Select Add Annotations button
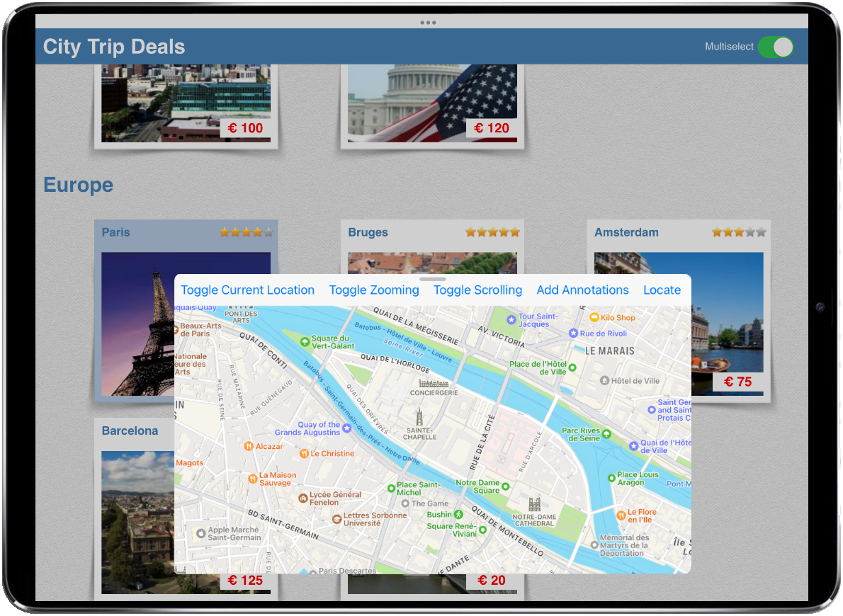Viewport: 843px width, 616px height. 582,290
